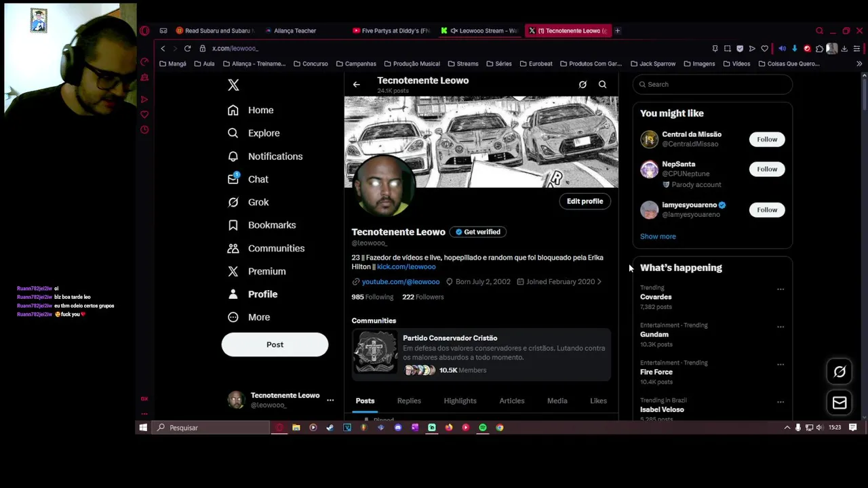
Task: Open Partido Conservador Cristão community card
Action: [x=481, y=353]
